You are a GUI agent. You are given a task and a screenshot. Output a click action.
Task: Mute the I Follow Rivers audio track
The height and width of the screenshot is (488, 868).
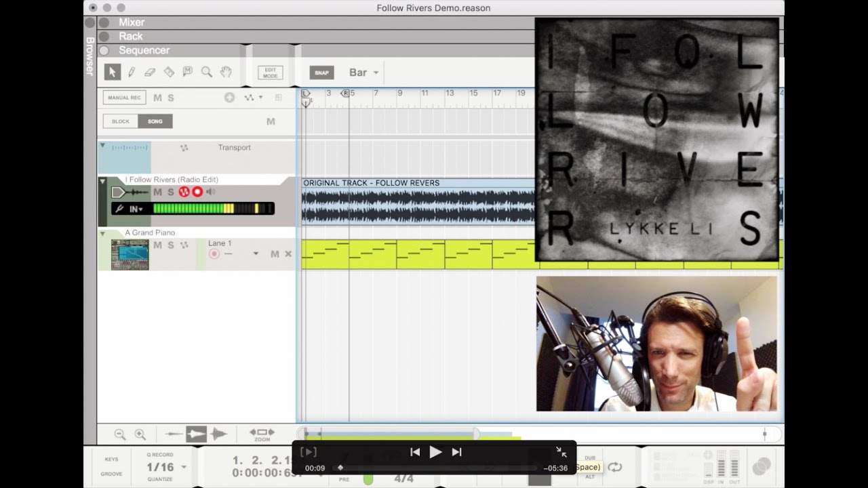(x=157, y=192)
